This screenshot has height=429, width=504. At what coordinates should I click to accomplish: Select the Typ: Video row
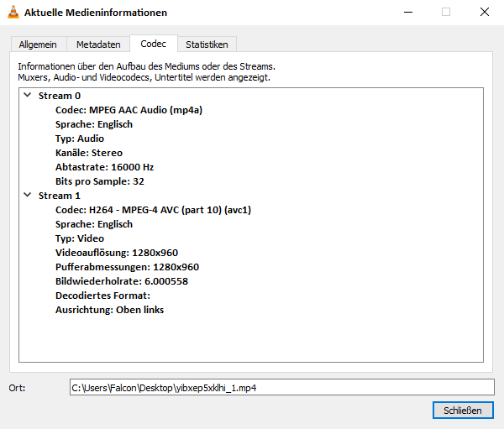pyautogui.click(x=80, y=238)
